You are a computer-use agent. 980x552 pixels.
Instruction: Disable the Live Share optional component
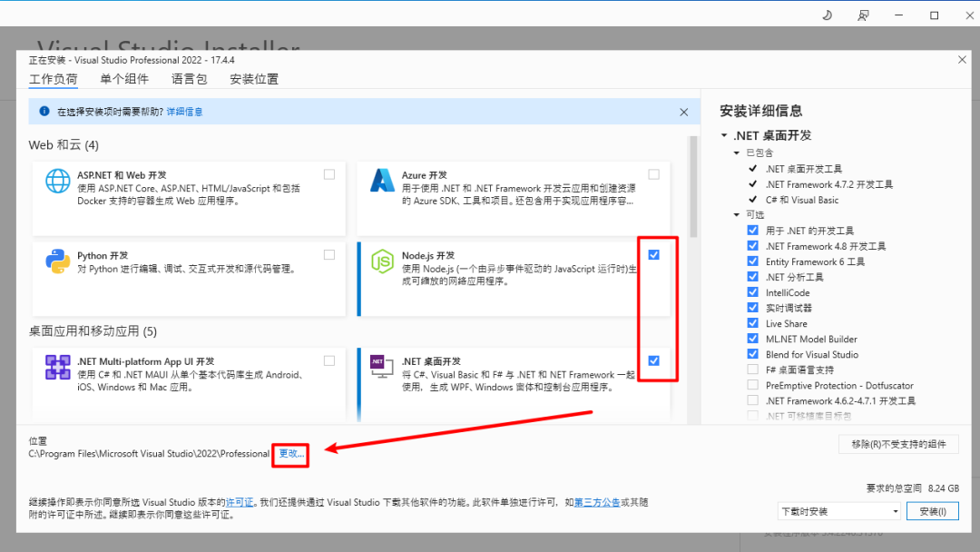pos(752,323)
